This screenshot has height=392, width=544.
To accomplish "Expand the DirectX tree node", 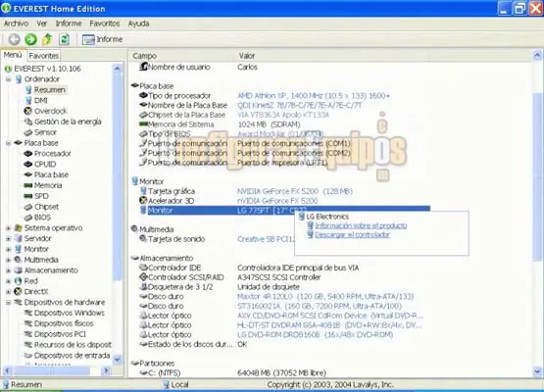I will click(8, 292).
